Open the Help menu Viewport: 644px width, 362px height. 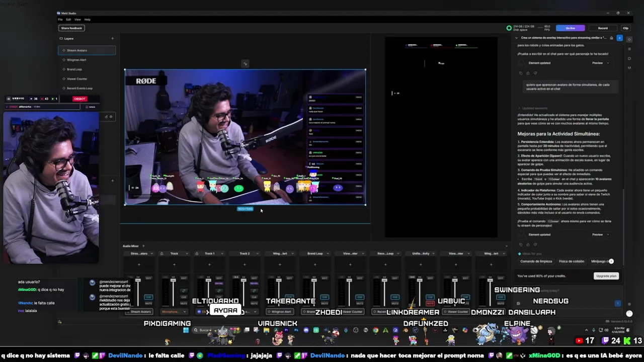(x=87, y=20)
